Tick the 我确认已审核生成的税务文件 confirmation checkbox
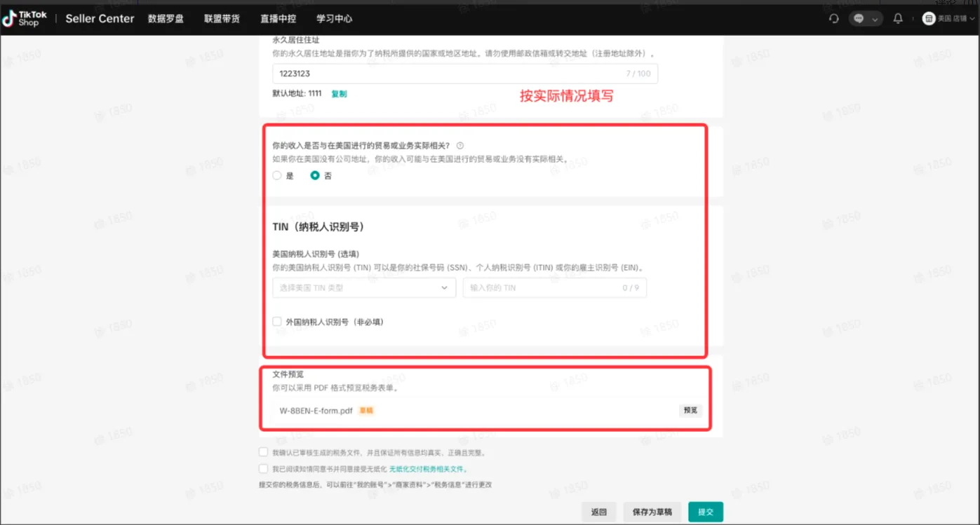980x525 pixels. 263,453
